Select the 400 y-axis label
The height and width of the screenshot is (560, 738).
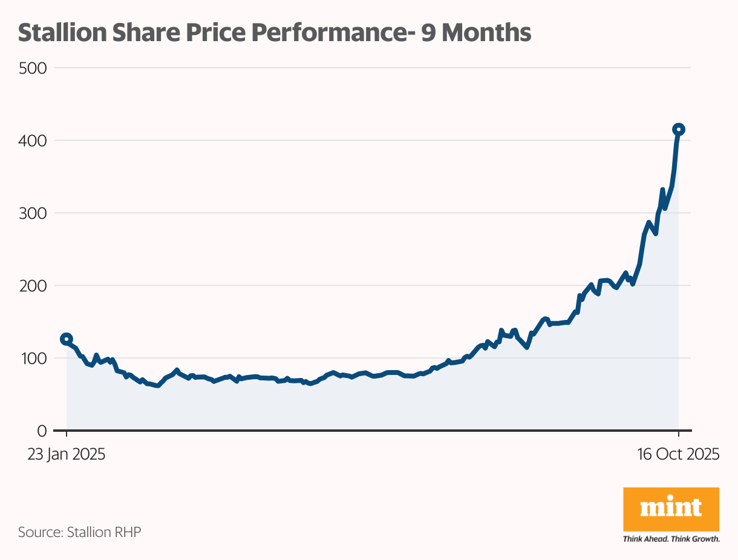33,140
